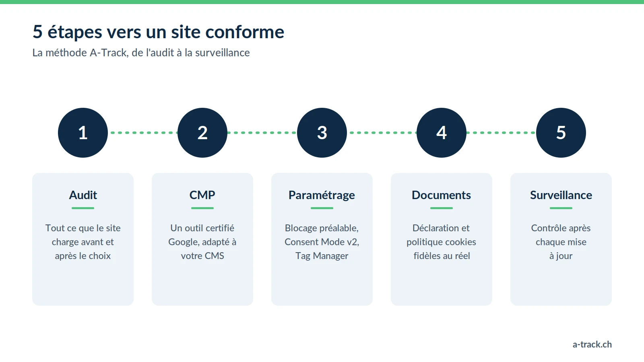The width and height of the screenshot is (644, 362).
Task: Click the 'après le choix' text
Action: 83,256
